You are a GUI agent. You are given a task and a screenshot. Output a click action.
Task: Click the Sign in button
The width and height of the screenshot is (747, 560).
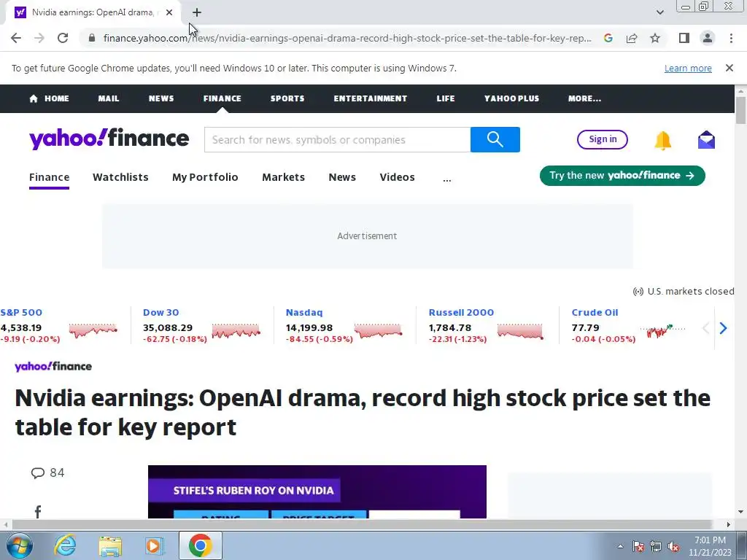pyautogui.click(x=602, y=139)
